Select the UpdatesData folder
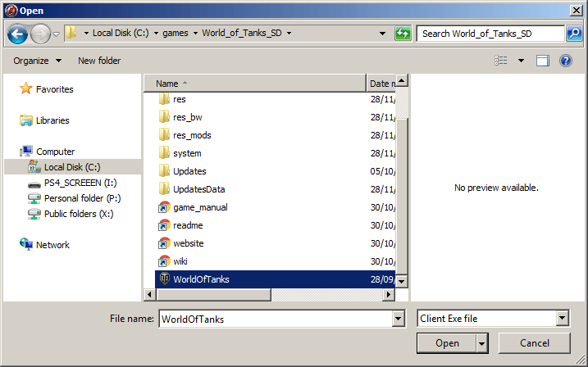The height and width of the screenshot is (367, 588). tap(198, 189)
